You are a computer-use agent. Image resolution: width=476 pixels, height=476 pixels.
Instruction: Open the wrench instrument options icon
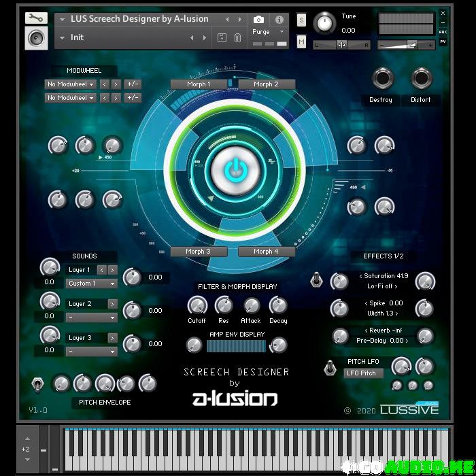pos(36,18)
